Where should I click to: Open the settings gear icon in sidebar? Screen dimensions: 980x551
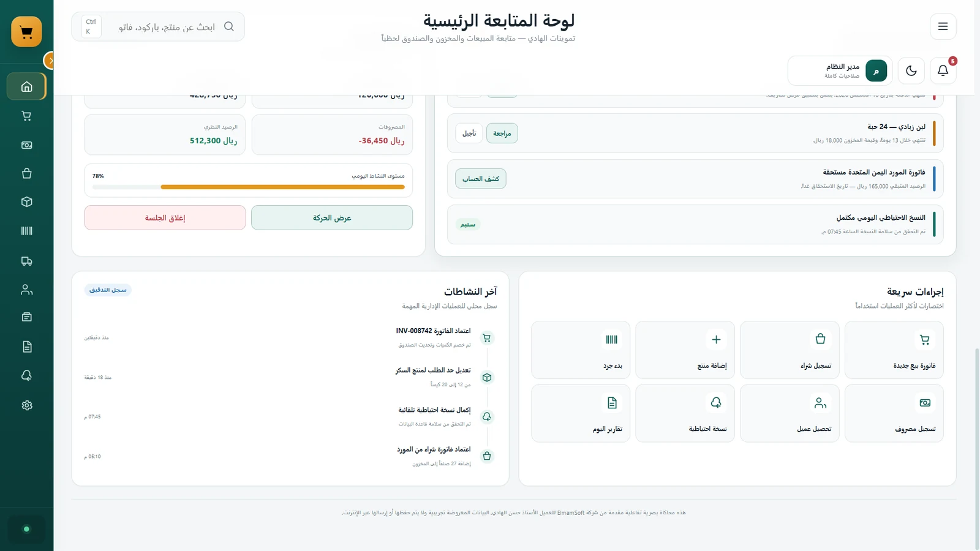(x=26, y=405)
